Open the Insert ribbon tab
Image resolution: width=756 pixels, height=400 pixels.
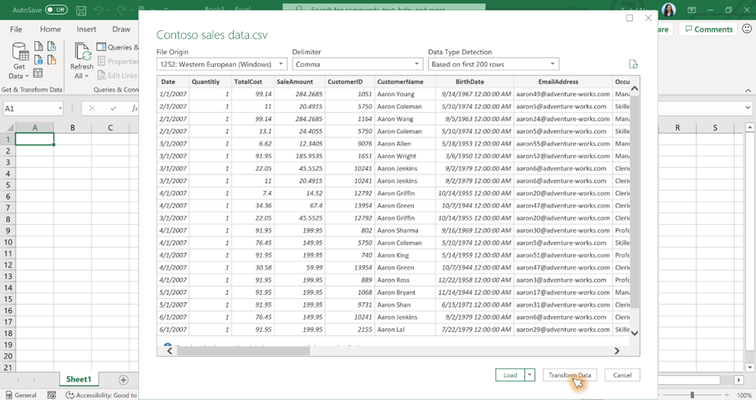[86, 29]
